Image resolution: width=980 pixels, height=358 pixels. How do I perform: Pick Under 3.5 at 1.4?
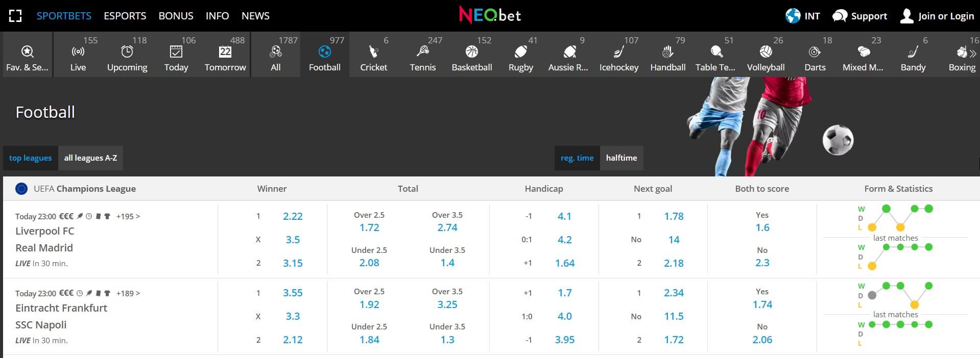[x=447, y=263]
